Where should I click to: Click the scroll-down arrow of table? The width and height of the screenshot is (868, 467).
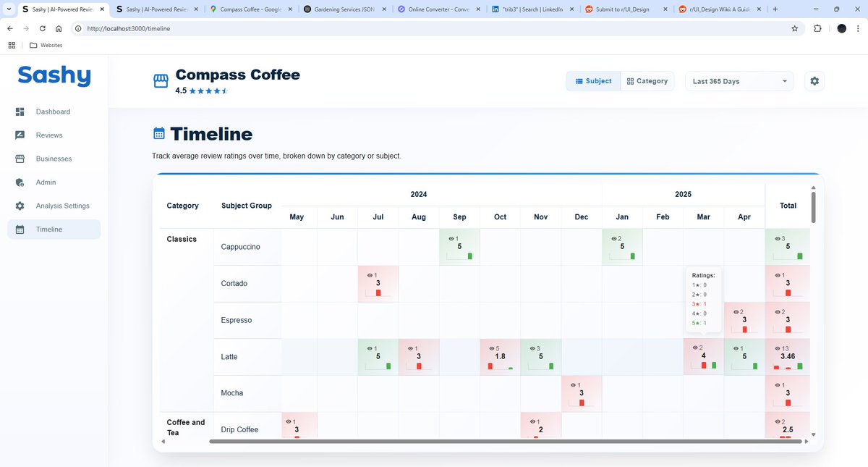click(814, 434)
